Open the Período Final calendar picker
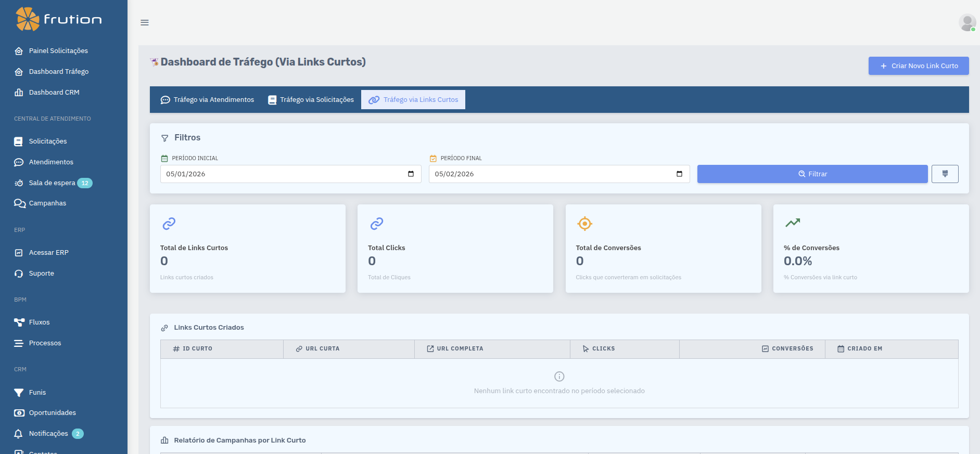 (x=679, y=174)
